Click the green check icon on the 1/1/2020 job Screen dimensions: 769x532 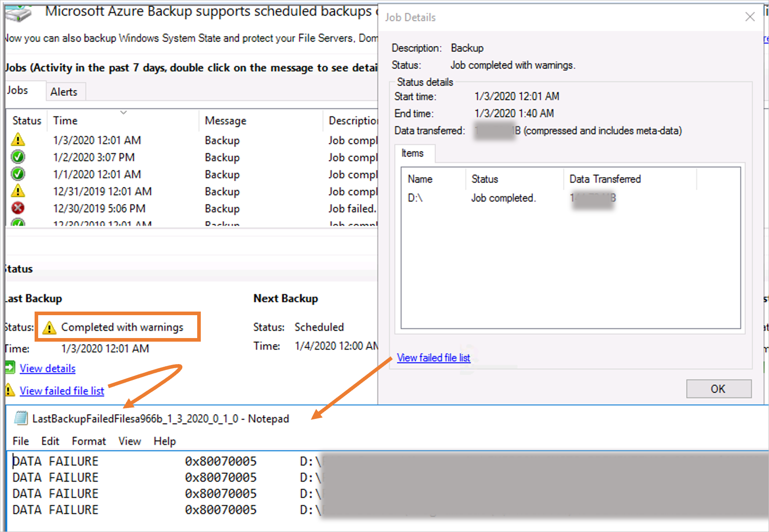pyautogui.click(x=18, y=174)
